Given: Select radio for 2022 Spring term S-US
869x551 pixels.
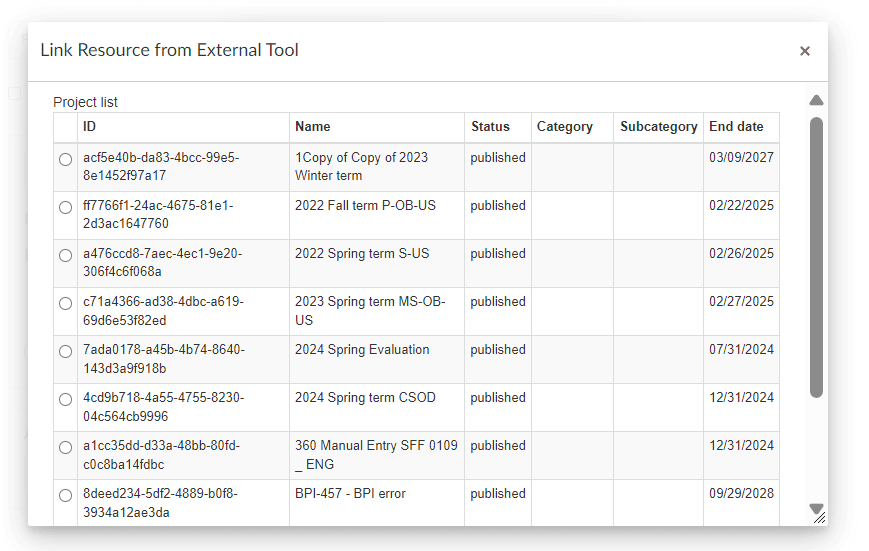Looking at the screenshot, I should tap(65, 256).
